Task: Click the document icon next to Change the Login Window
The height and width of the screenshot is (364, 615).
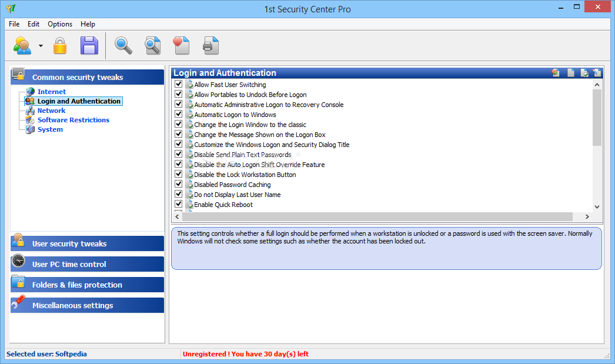Action: pyautogui.click(x=189, y=124)
